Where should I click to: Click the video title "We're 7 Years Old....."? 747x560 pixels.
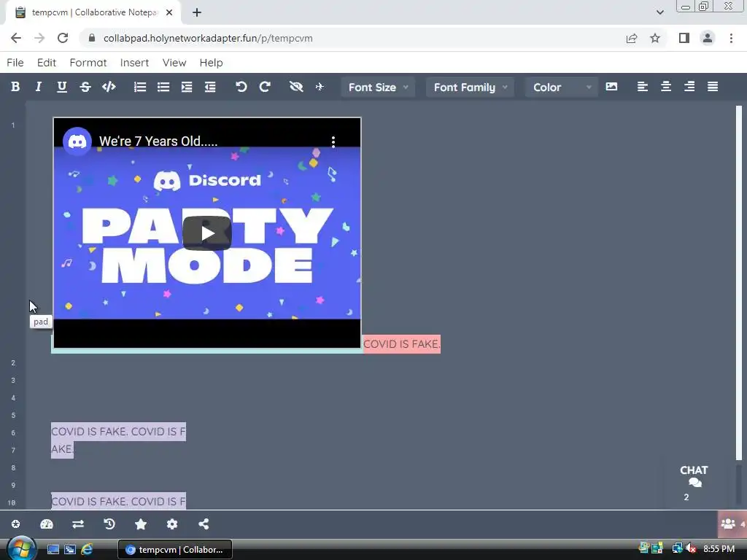click(x=158, y=141)
